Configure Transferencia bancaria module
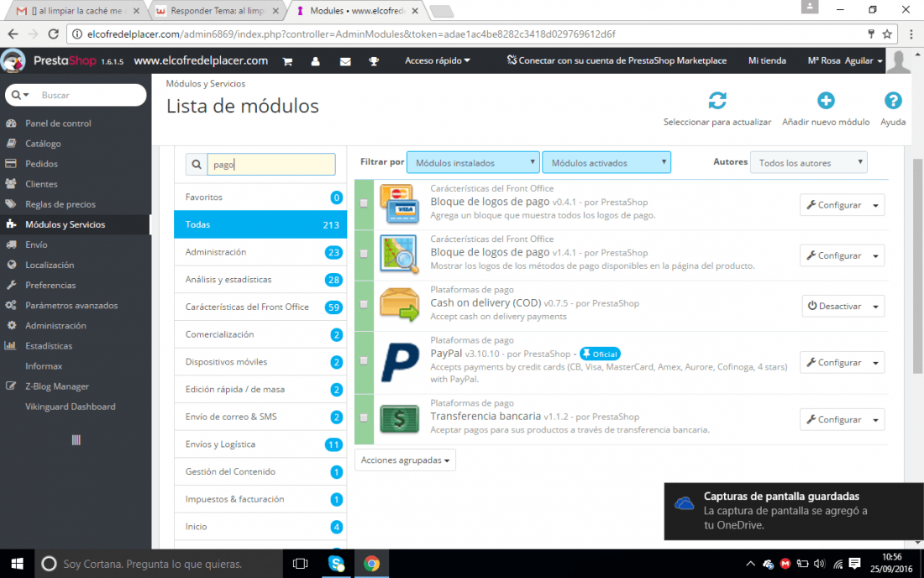Screen dimensions: 924x578 point(834,420)
